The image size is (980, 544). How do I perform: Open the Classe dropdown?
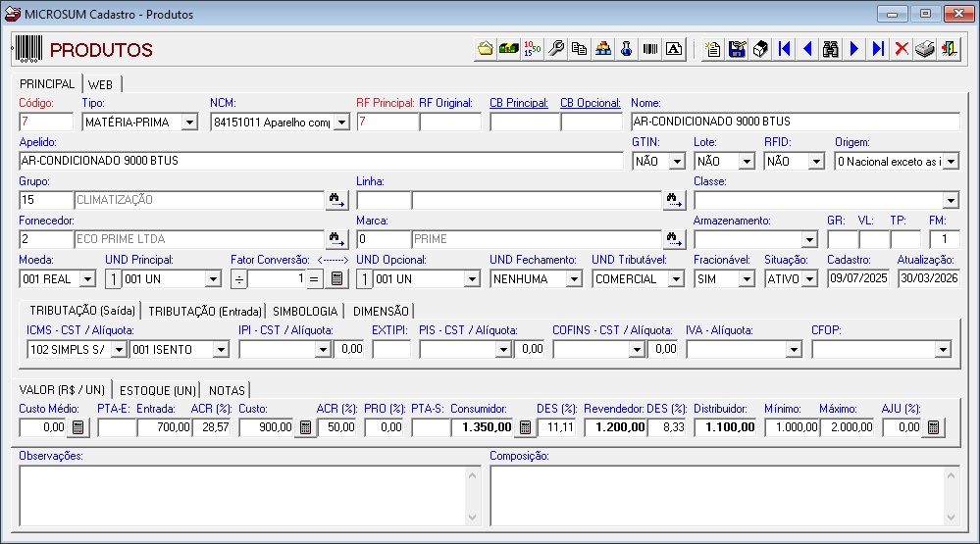coord(951,201)
